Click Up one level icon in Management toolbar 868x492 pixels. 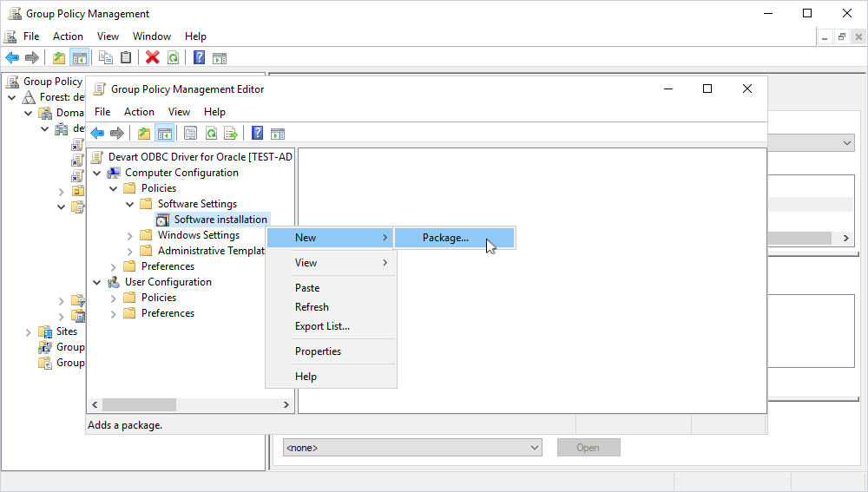click(59, 57)
